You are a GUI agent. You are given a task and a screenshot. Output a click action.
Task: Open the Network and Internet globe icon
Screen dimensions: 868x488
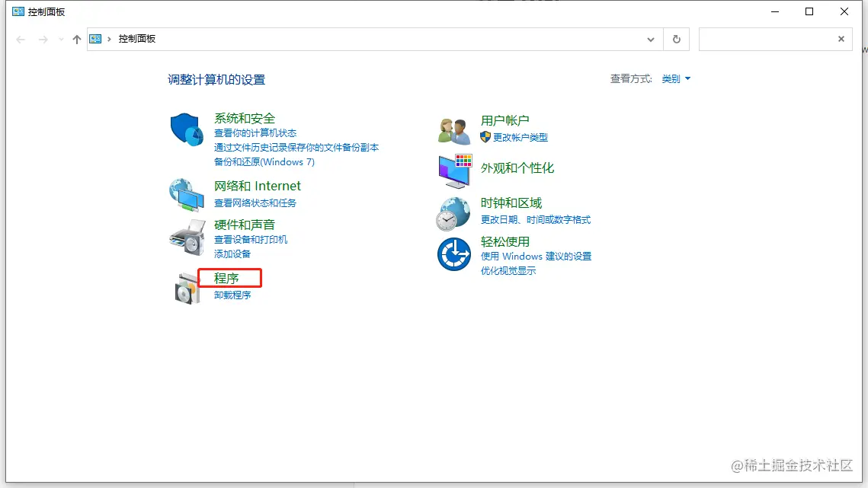click(x=187, y=195)
